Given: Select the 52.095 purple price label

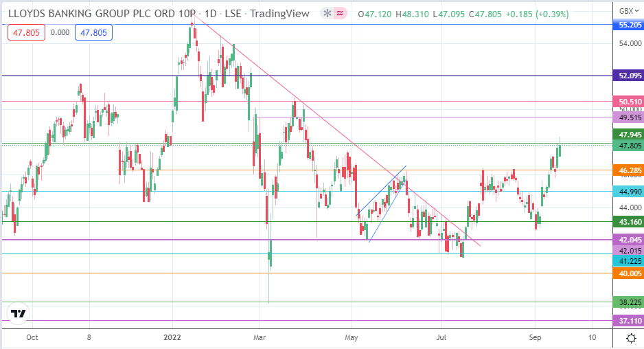Looking at the screenshot, I should tap(628, 75).
